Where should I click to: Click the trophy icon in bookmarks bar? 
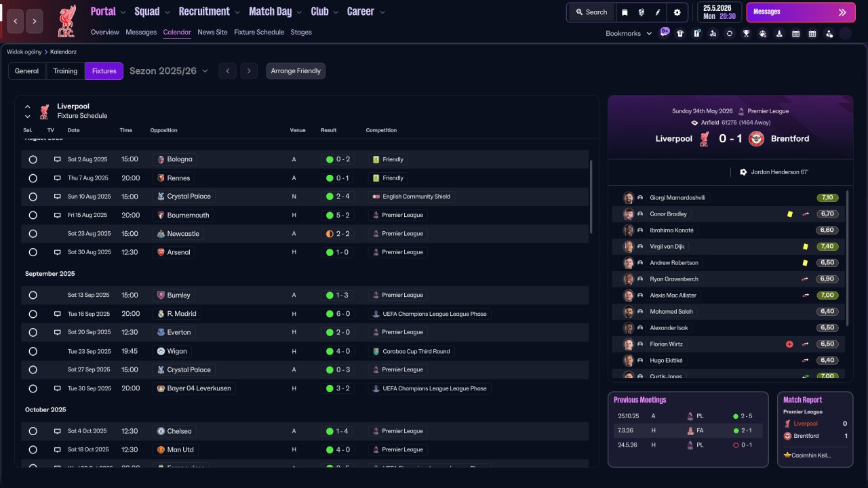(x=746, y=33)
